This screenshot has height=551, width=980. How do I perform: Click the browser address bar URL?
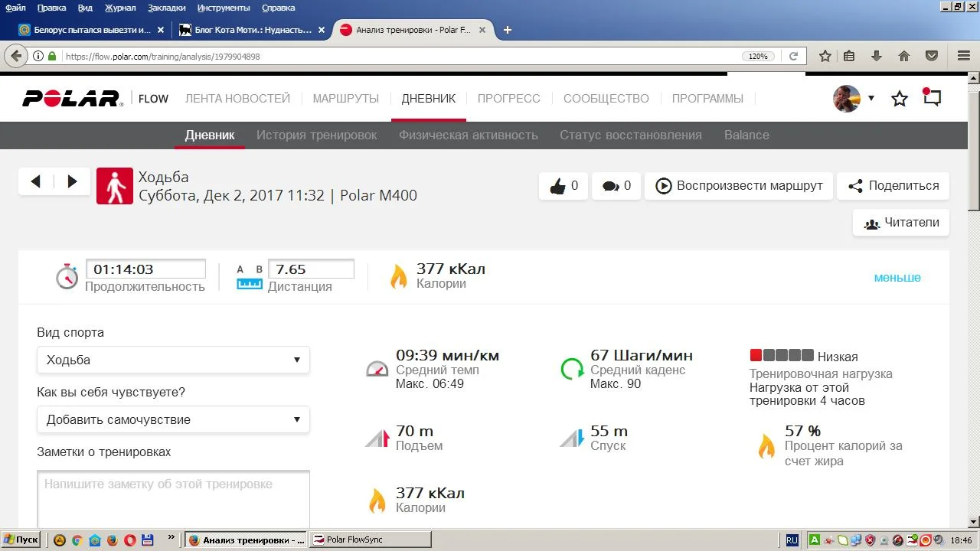tap(162, 57)
